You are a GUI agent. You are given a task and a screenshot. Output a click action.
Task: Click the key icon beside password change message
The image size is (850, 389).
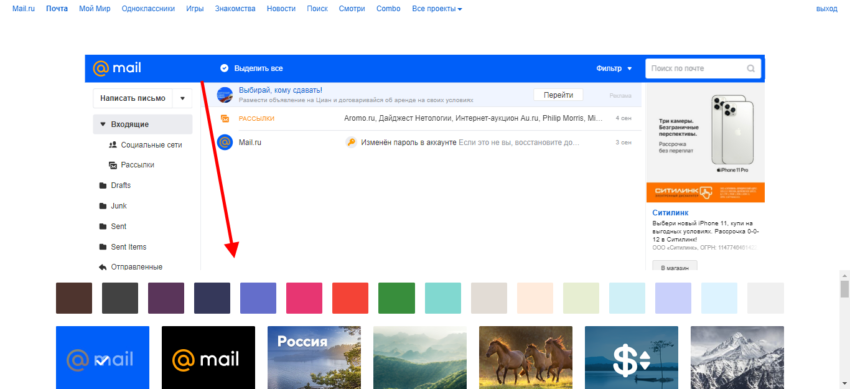pyautogui.click(x=351, y=142)
